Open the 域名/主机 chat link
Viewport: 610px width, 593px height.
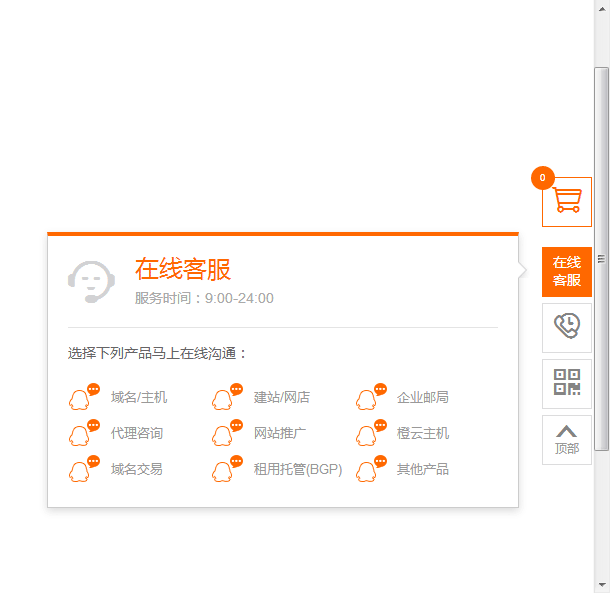[139, 397]
